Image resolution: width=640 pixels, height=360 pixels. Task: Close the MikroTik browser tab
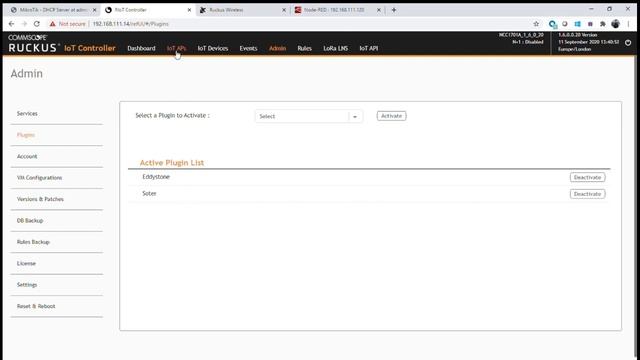95,10
